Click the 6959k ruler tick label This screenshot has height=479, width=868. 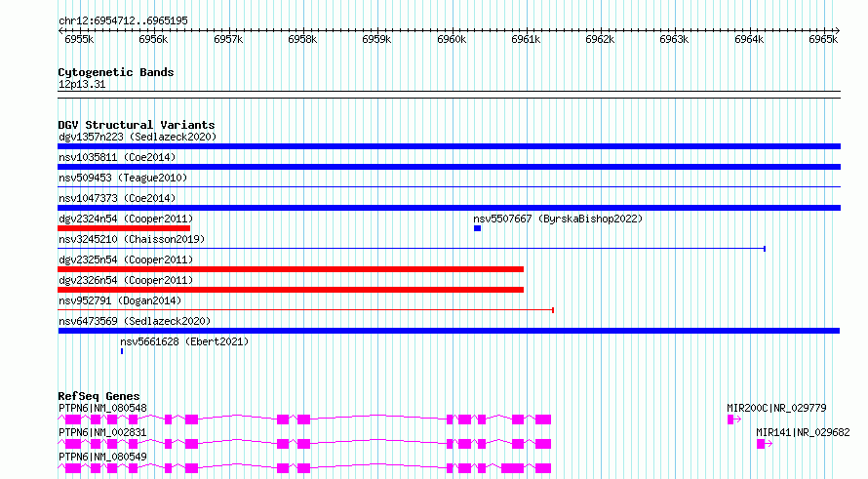point(376,39)
